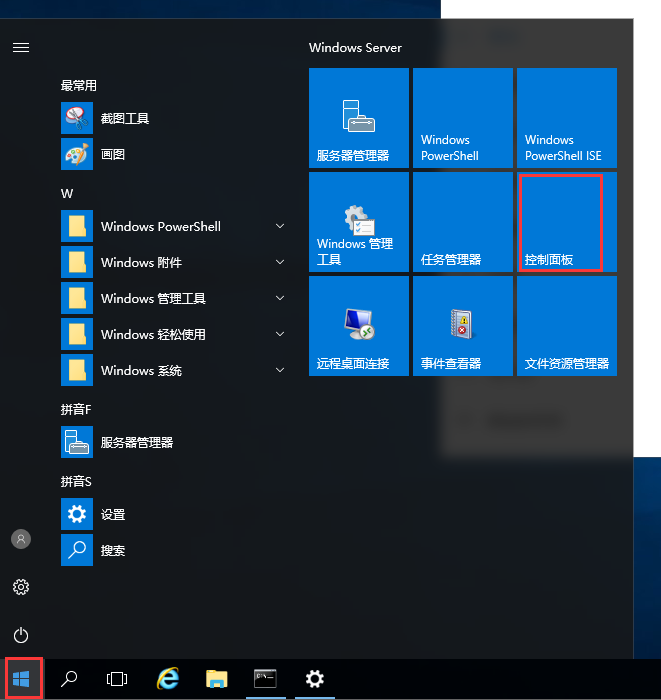
Task: Open the 事件查看器 tile
Action: pos(463,326)
